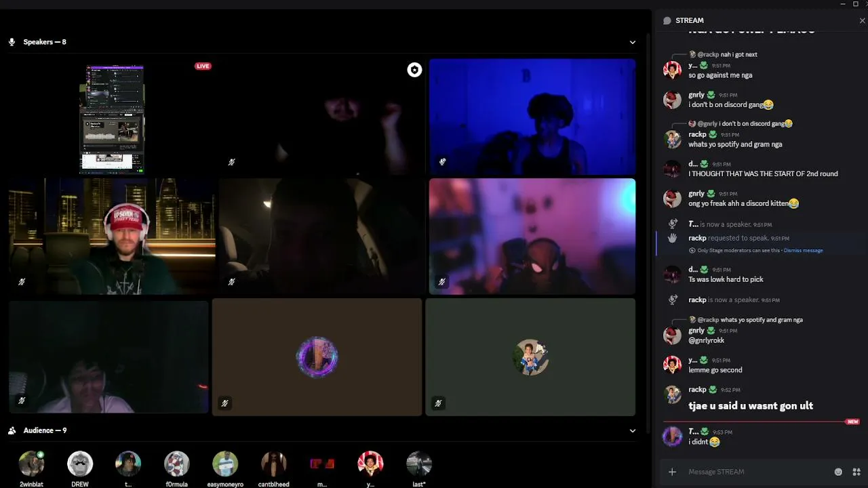Click the people icon beside Audience heading

tap(12, 430)
